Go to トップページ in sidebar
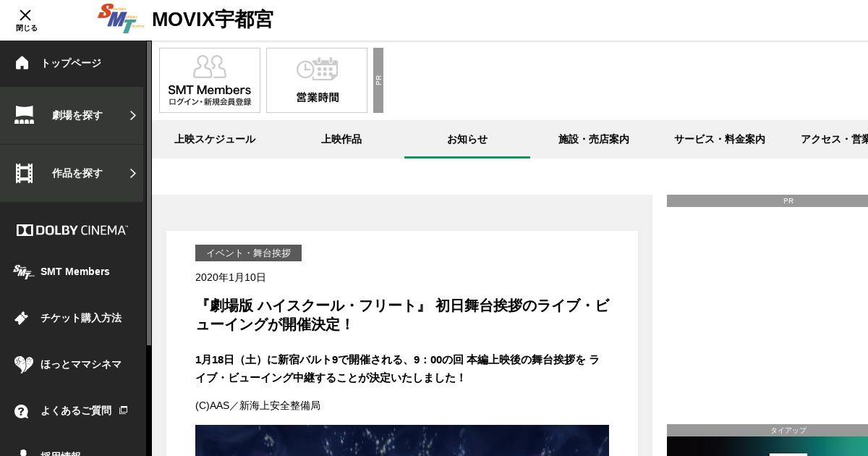 click(71, 63)
